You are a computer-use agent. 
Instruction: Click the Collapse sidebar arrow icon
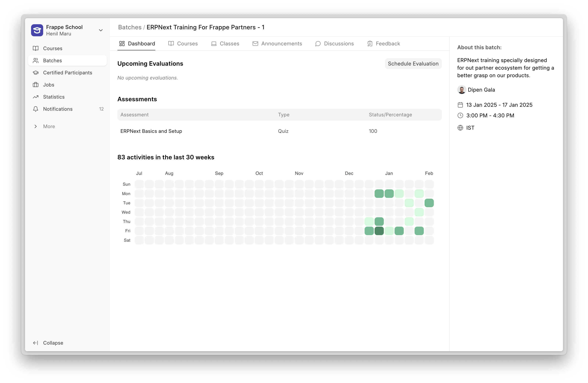(x=36, y=343)
